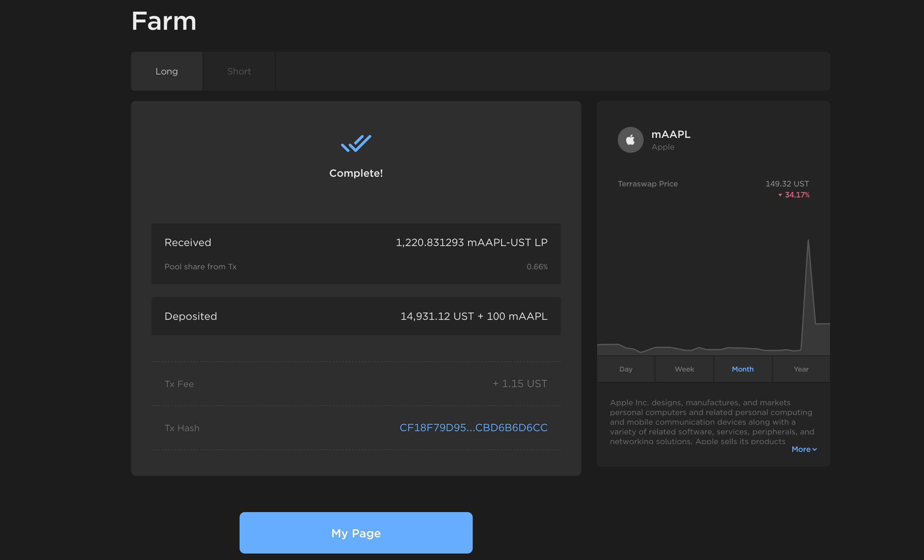Click the 0.66% pool share value

pyautogui.click(x=537, y=267)
